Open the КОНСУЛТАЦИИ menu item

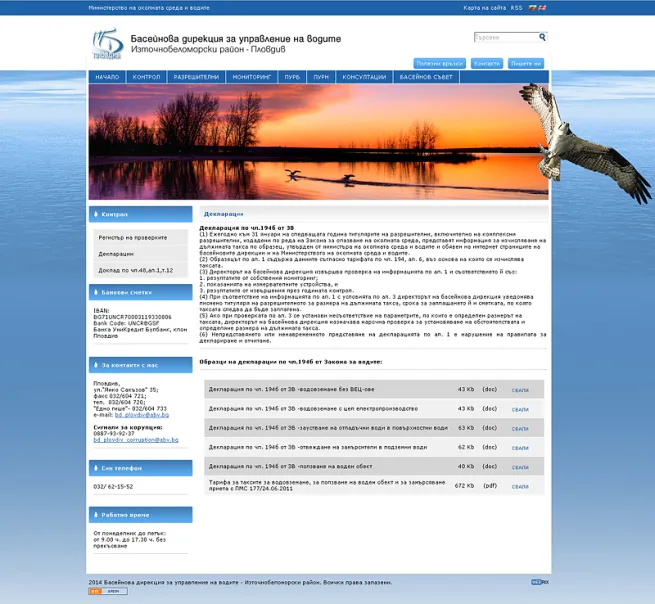pos(364,77)
